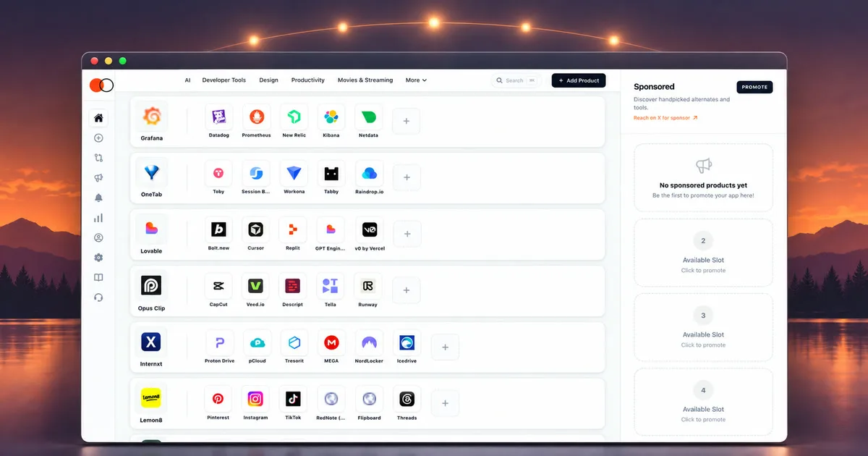Open the settings gear in sidebar
The image size is (868, 456).
(98, 258)
